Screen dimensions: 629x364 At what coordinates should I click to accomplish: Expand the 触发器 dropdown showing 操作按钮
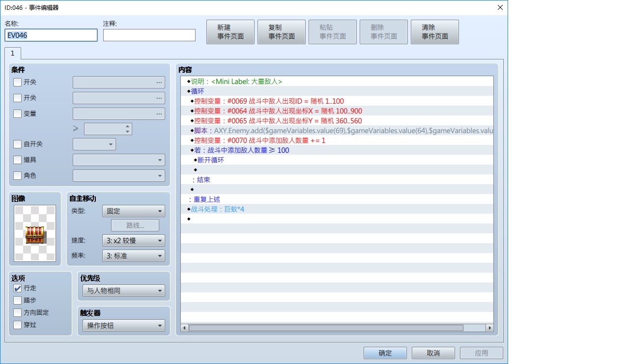click(124, 326)
